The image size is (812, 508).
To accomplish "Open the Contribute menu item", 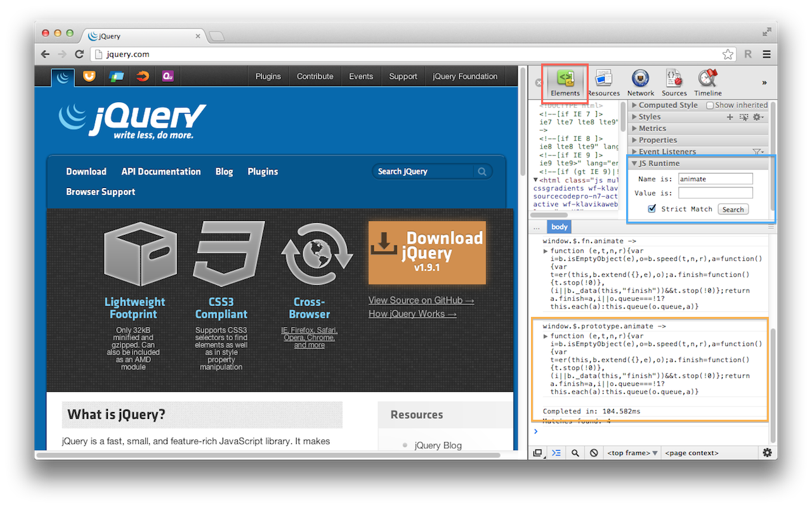I will point(315,76).
